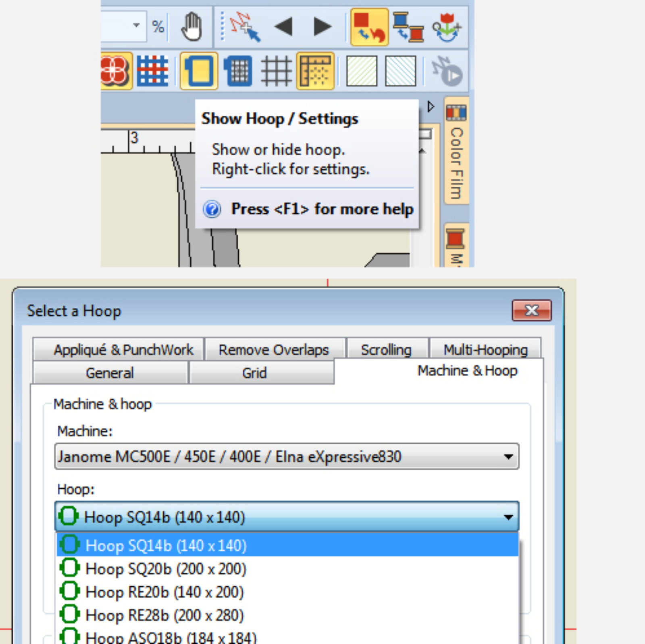The height and width of the screenshot is (644, 645).
Task: Switch to the Multi-Hooping tab
Action: (x=485, y=349)
